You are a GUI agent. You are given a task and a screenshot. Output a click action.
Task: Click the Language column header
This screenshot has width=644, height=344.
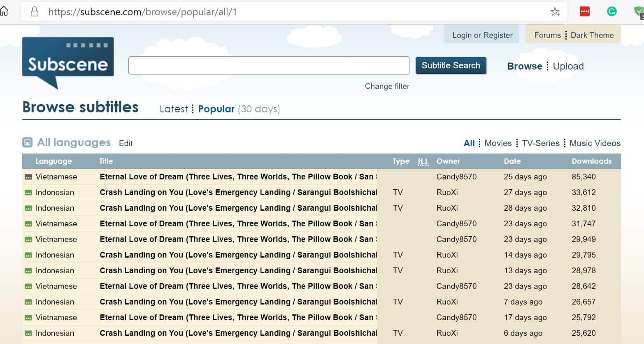pyautogui.click(x=53, y=161)
